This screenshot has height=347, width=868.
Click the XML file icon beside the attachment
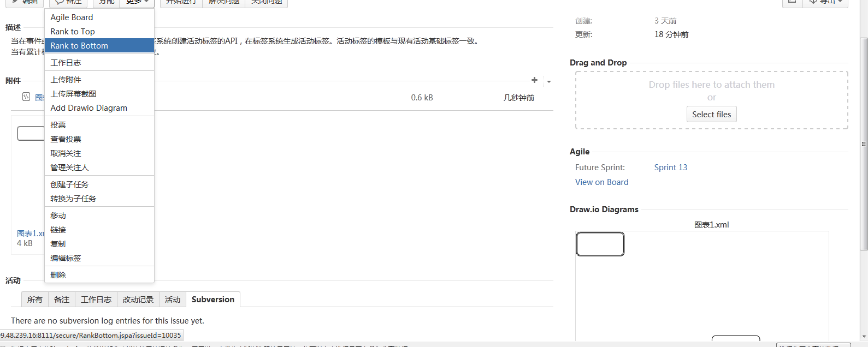tap(26, 97)
